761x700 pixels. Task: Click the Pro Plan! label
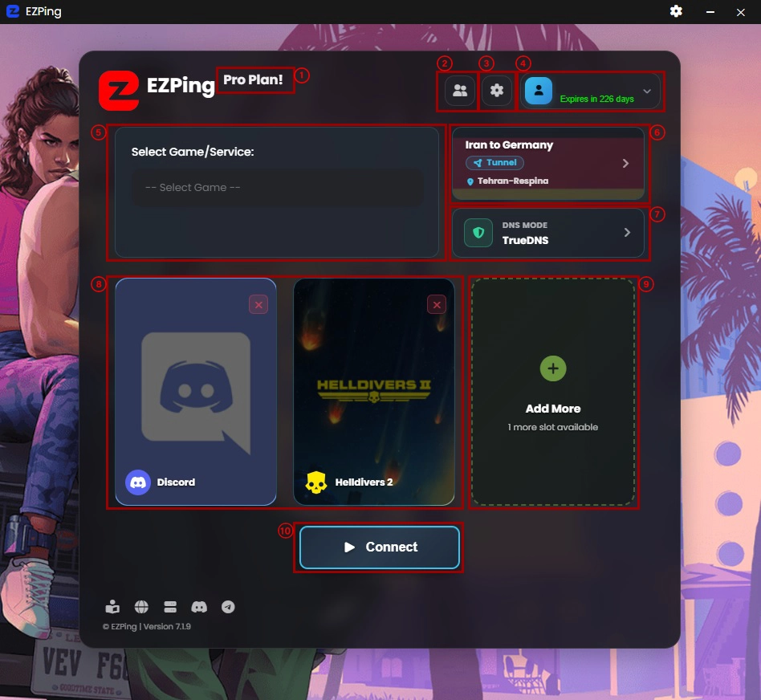(253, 79)
